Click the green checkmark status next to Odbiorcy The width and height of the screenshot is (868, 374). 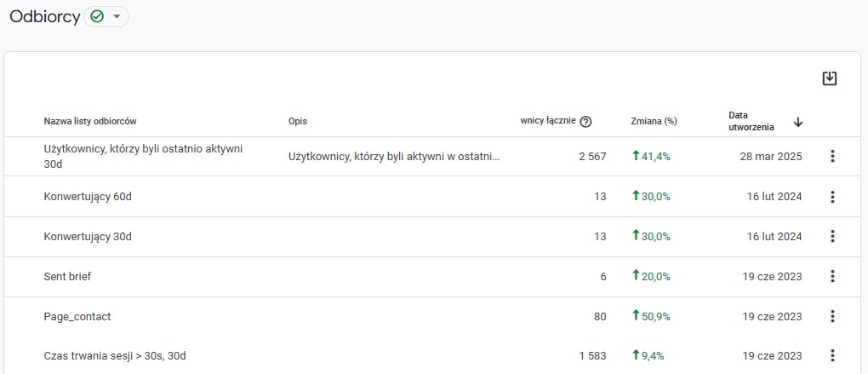click(97, 17)
